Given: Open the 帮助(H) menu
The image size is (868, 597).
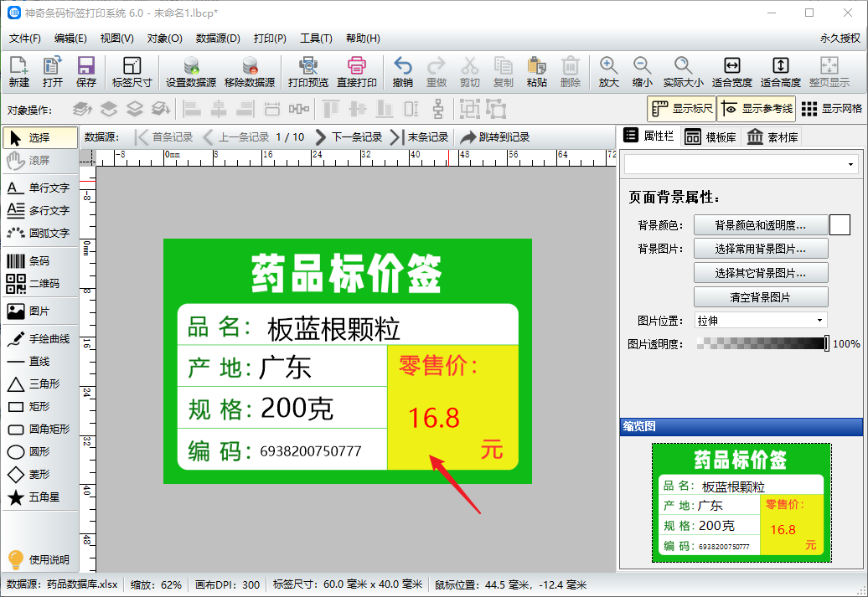Looking at the screenshot, I should [x=363, y=39].
